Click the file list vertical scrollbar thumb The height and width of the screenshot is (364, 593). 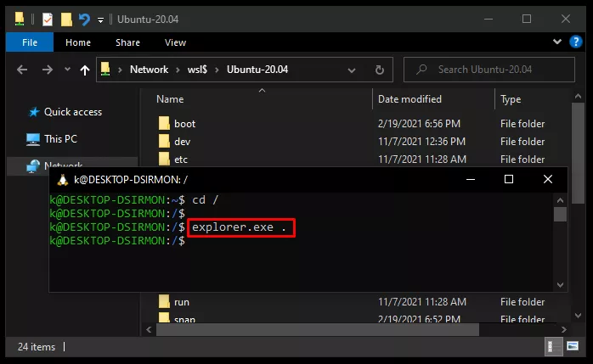point(579,153)
